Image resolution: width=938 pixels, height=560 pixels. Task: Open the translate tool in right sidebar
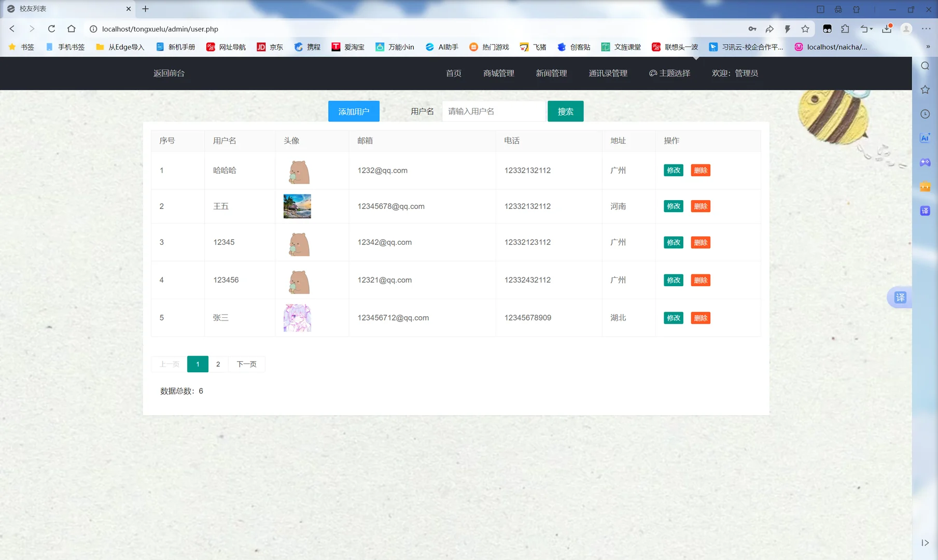tap(925, 211)
